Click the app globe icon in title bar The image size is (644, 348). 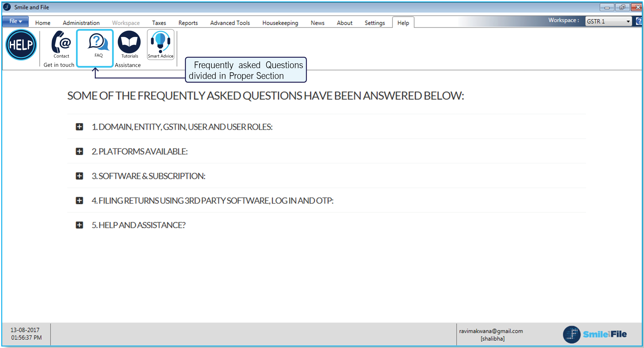coord(7,7)
